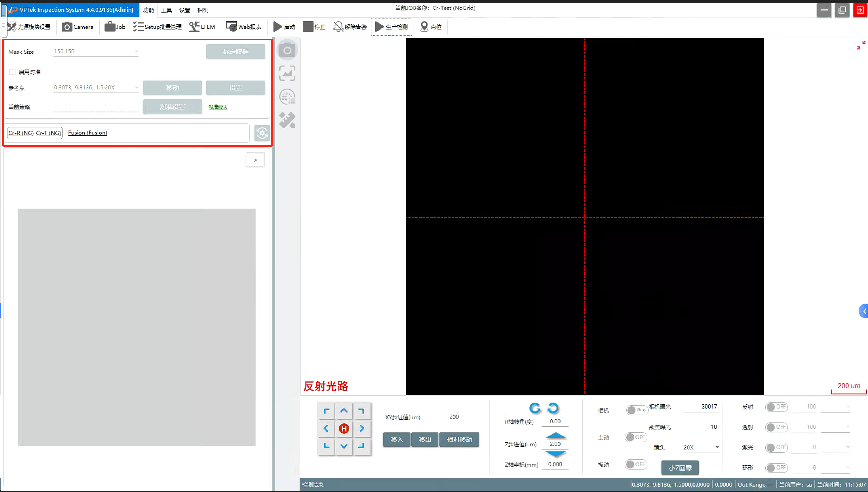Screen dimensions: 868x492
Task: Click the image capture frame icon
Action: pyautogui.click(x=287, y=73)
